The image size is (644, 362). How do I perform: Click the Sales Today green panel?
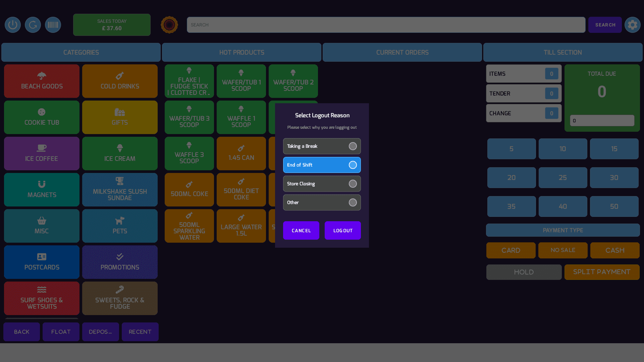pyautogui.click(x=112, y=25)
